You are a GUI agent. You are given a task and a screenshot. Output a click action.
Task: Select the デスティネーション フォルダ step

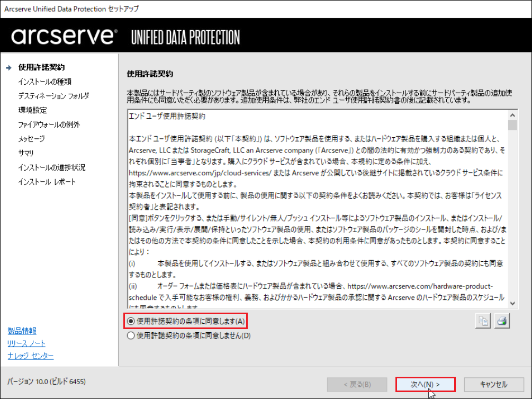coord(53,96)
